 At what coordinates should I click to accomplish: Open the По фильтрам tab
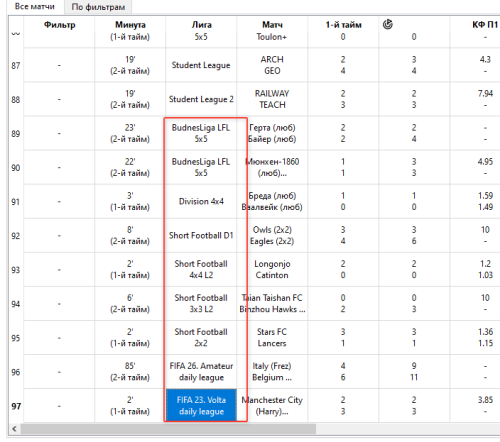coord(98,7)
